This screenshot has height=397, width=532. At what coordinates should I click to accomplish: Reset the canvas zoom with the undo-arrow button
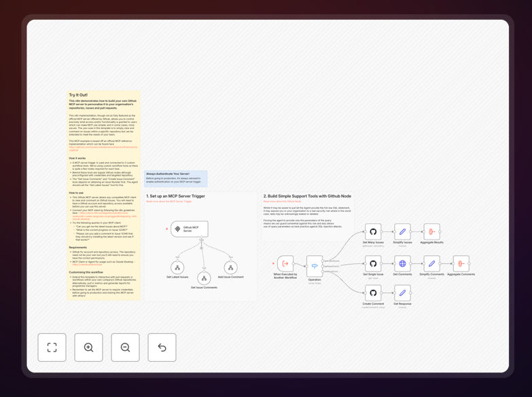162,347
